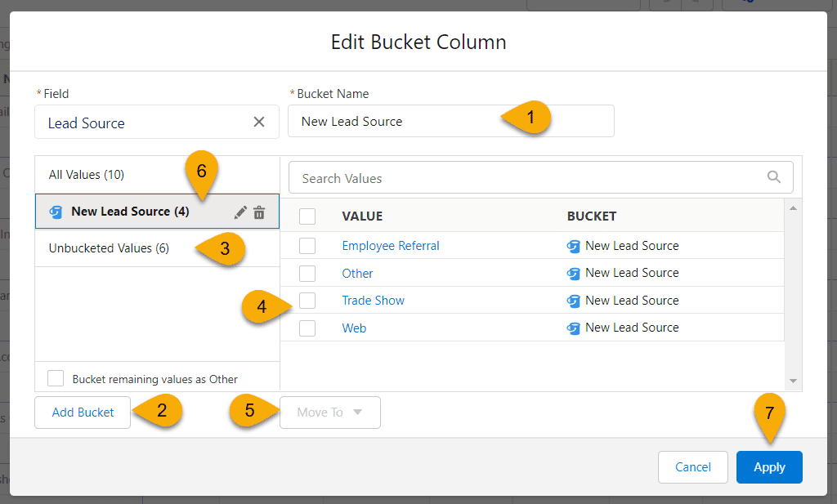This screenshot has height=504, width=837.
Task: Select Unbucketed Values (6) entry
Action: coord(109,248)
